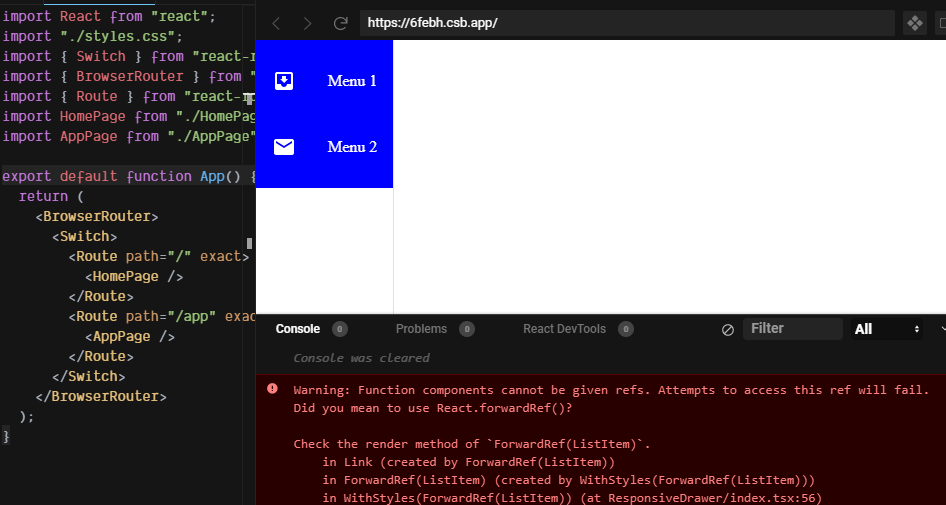Click the 'Console was cleared' message

coord(361,358)
